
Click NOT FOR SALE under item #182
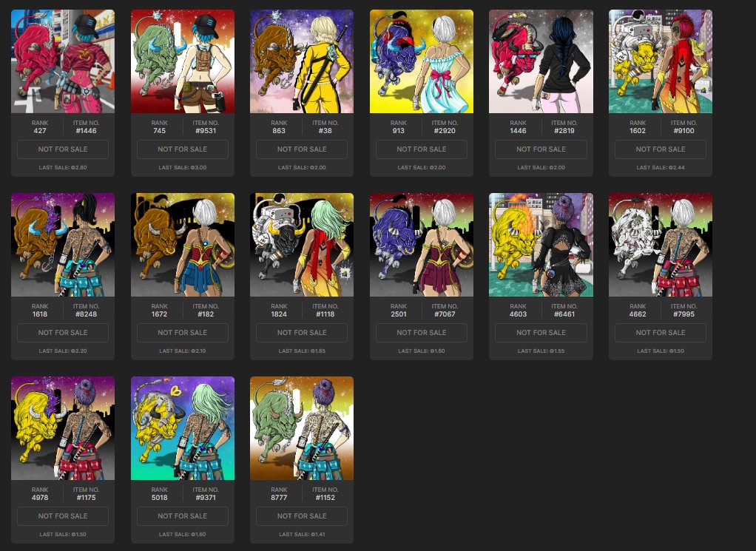coord(183,333)
